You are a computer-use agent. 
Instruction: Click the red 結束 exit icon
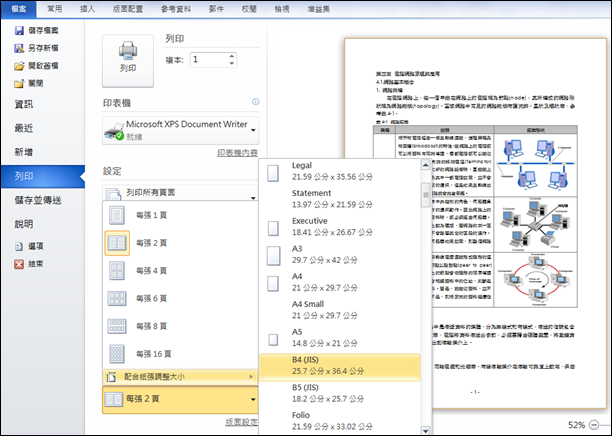19,264
